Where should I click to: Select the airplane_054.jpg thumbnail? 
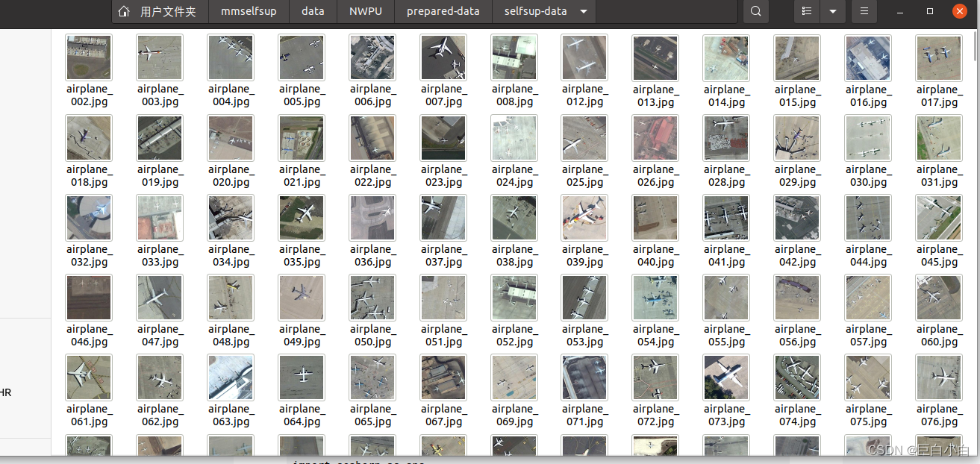pos(655,297)
